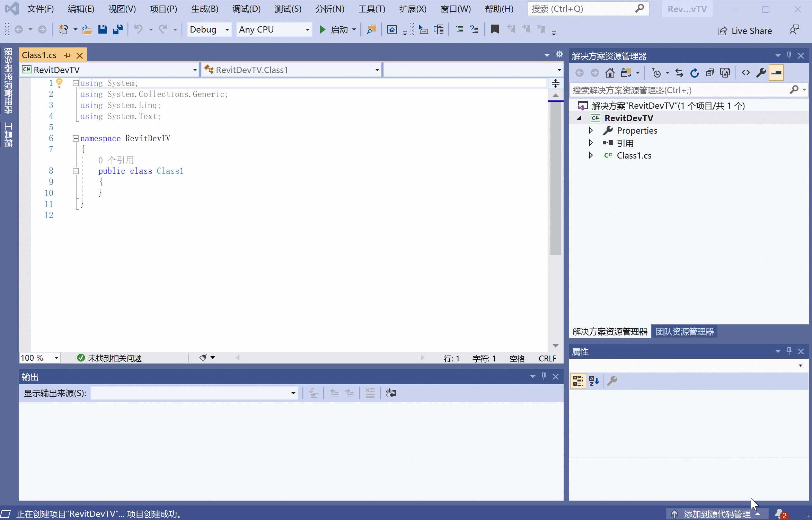The image size is (812, 520).
Task: Toggle pin on Class1.cs tab
Action: tap(67, 55)
